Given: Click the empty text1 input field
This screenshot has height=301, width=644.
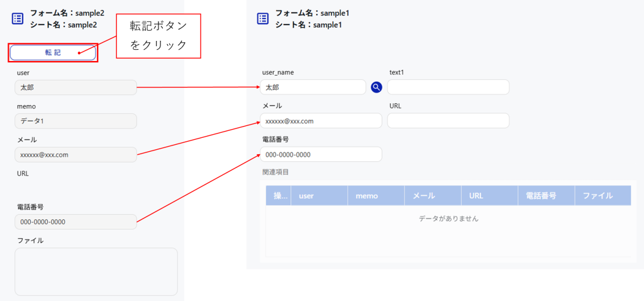Looking at the screenshot, I should pos(448,88).
